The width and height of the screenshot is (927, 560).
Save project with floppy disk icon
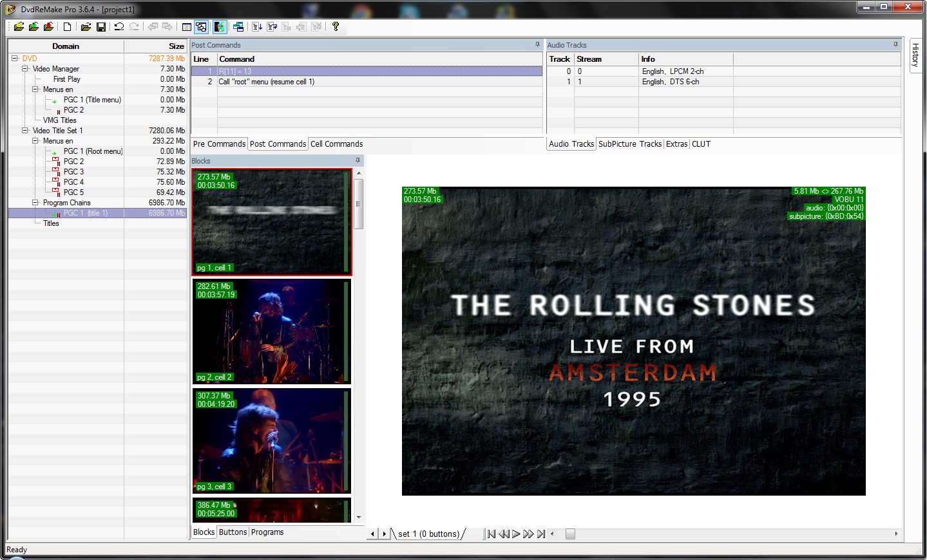coord(101,26)
